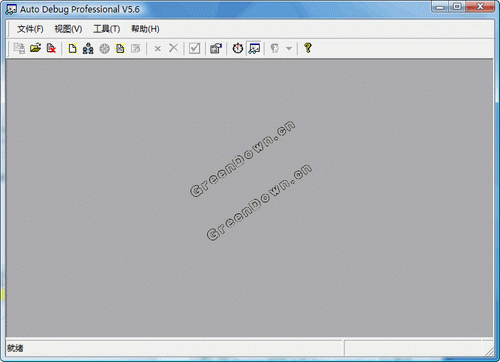The width and height of the screenshot is (500, 362).
Task: Click the open folder toolbar icon
Action: click(x=35, y=48)
